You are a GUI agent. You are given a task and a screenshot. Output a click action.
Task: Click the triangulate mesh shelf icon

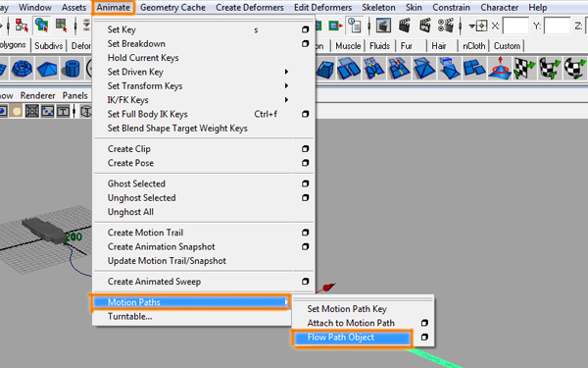click(423, 69)
